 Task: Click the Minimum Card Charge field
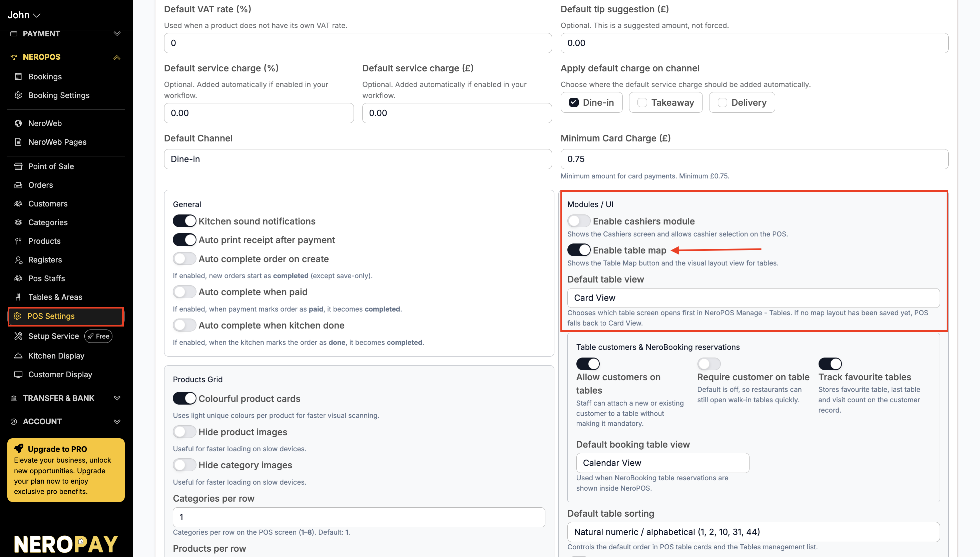pos(754,159)
